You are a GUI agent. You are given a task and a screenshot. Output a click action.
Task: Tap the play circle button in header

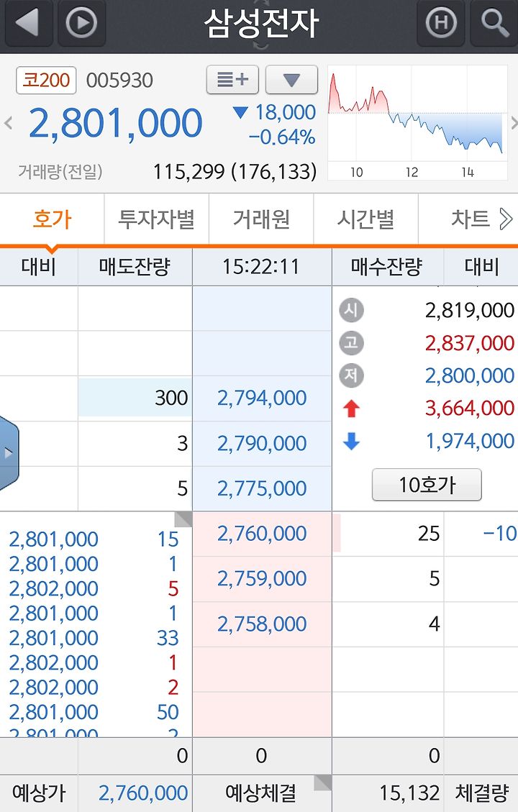pos(82,23)
